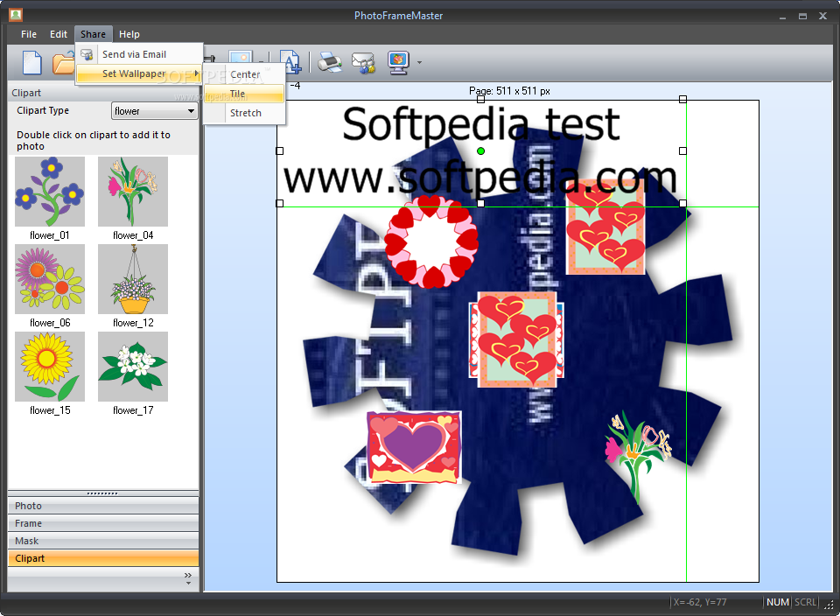Choose Tile wallpaper option
Image resolution: width=840 pixels, height=616 pixels.
(x=245, y=94)
